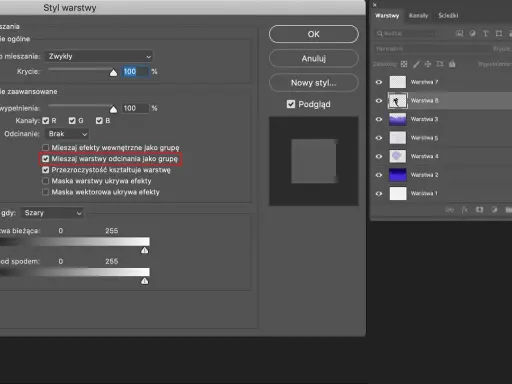Open the Odcinanie Brak dropdown

[67, 134]
